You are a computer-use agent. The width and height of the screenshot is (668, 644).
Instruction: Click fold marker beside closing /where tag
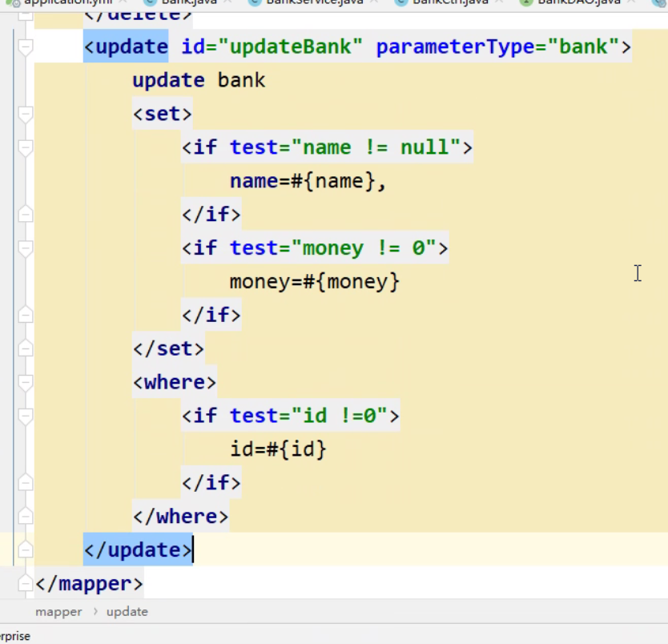click(x=26, y=517)
